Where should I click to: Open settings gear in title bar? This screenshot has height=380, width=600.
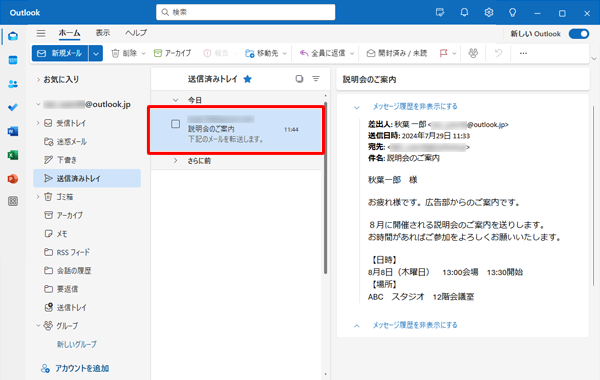tap(489, 13)
